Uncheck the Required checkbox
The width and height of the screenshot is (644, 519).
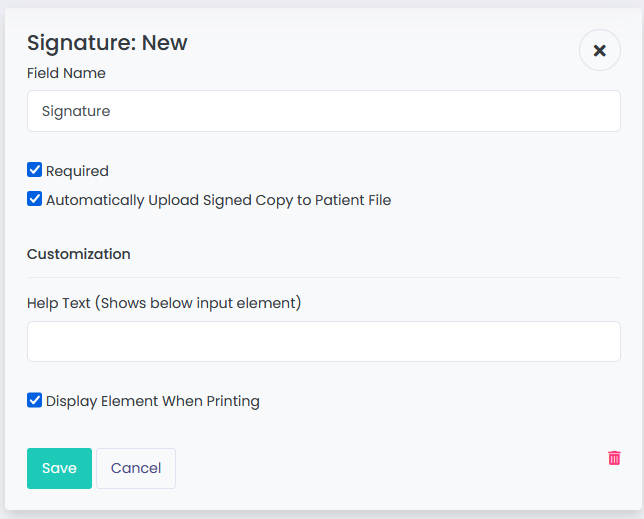click(x=34, y=170)
